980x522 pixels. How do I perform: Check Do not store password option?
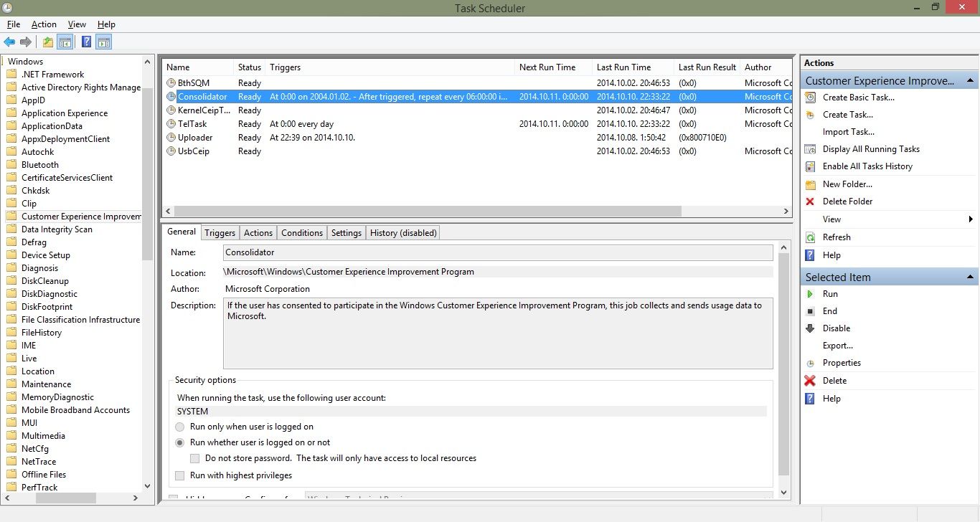195,458
